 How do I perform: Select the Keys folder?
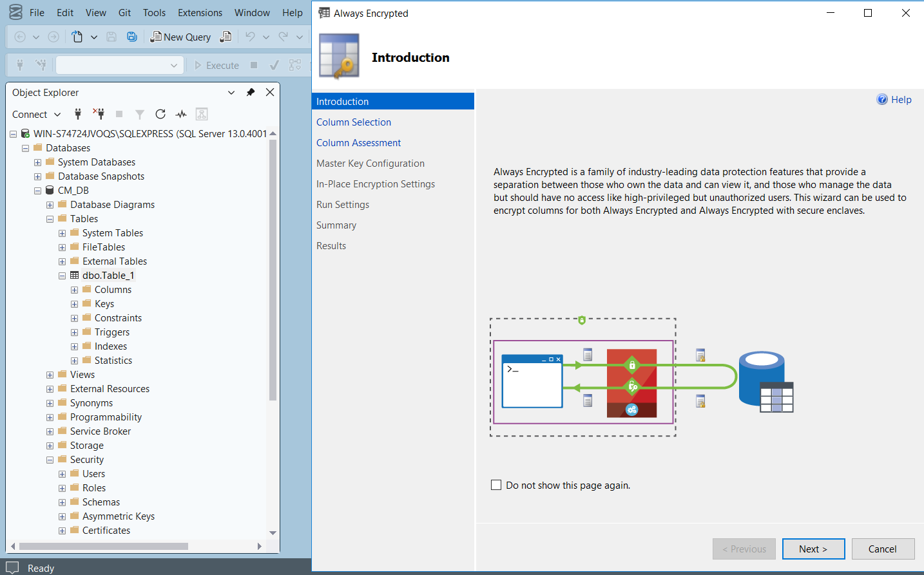click(x=104, y=304)
